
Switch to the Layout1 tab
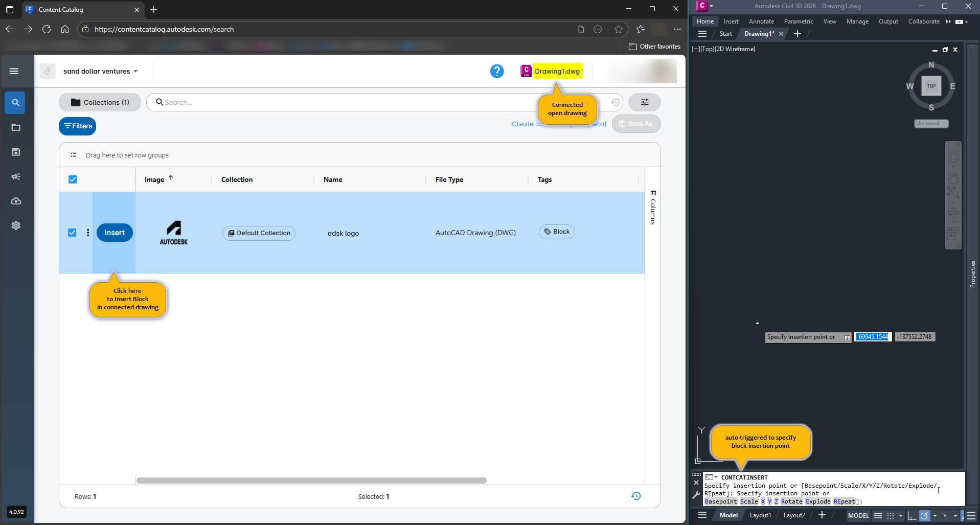(x=760, y=515)
